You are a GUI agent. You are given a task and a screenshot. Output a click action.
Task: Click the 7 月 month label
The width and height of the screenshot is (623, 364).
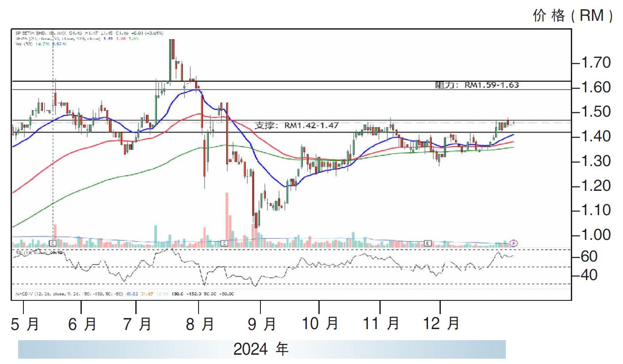coord(137,324)
